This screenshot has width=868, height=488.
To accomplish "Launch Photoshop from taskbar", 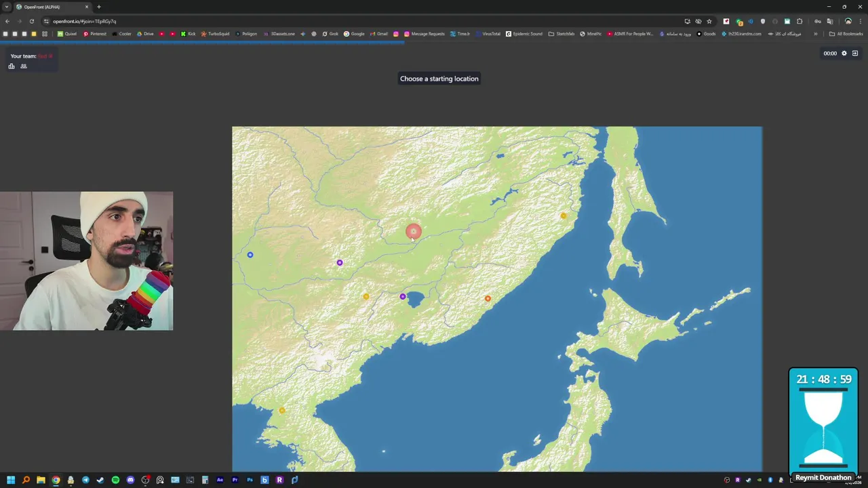I will (x=250, y=480).
